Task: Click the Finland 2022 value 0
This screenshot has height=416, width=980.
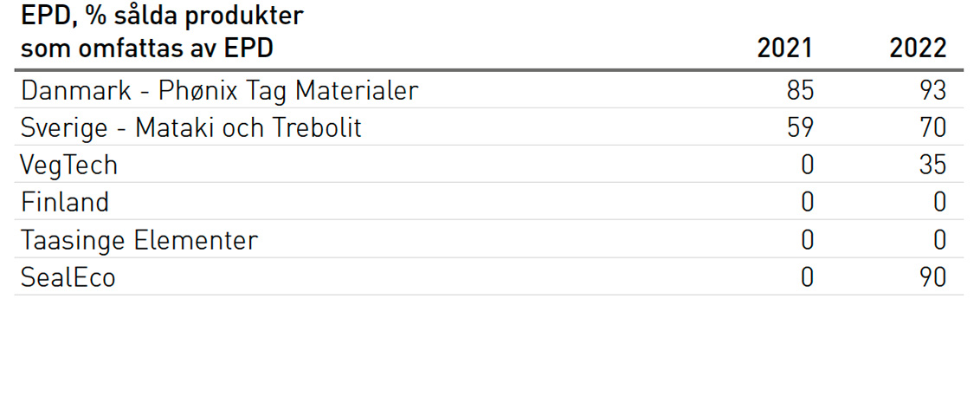Action: click(x=939, y=203)
